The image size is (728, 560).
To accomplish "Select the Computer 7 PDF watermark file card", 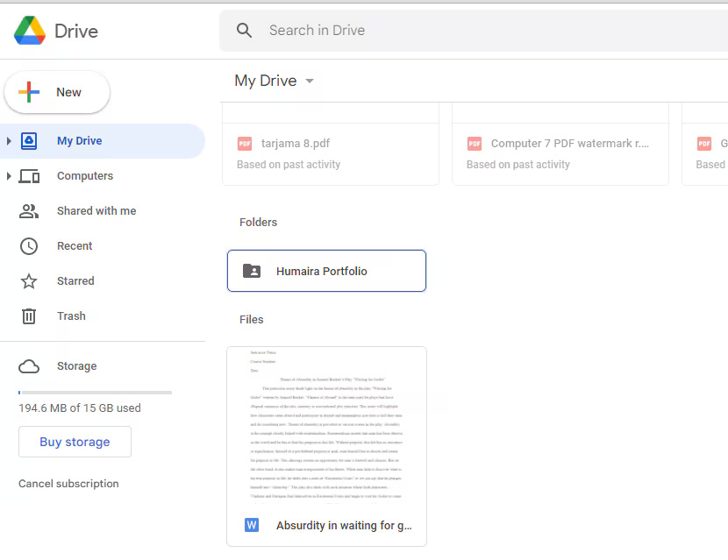I will [x=560, y=149].
